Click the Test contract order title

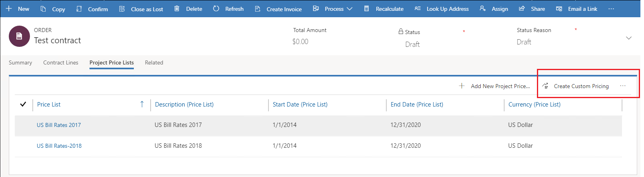[57, 40]
